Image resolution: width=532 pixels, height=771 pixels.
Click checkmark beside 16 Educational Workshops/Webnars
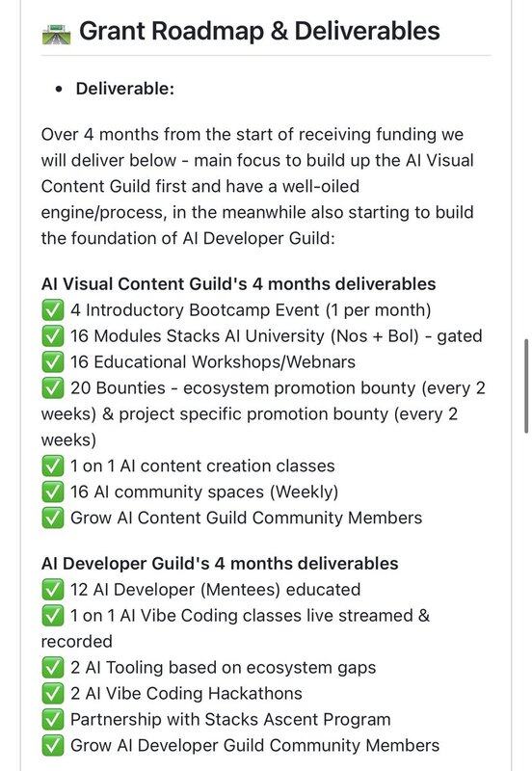click(53, 362)
